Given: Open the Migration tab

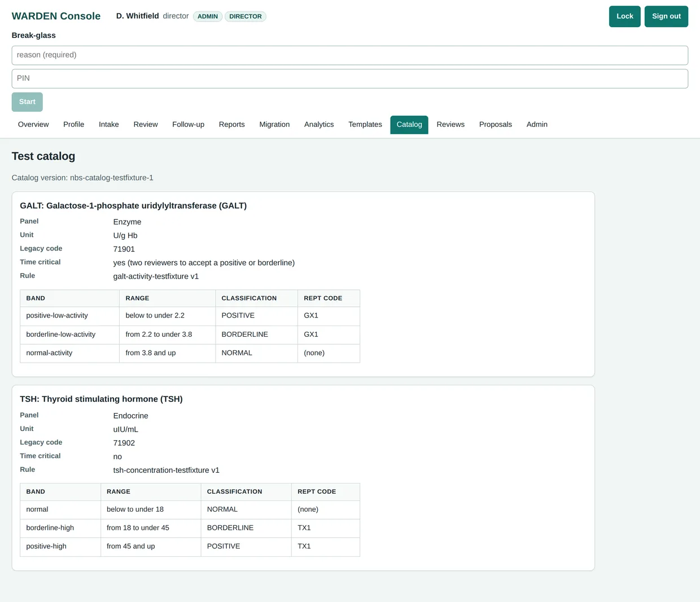Looking at the screenshot, I should click(x=274, y=125).
